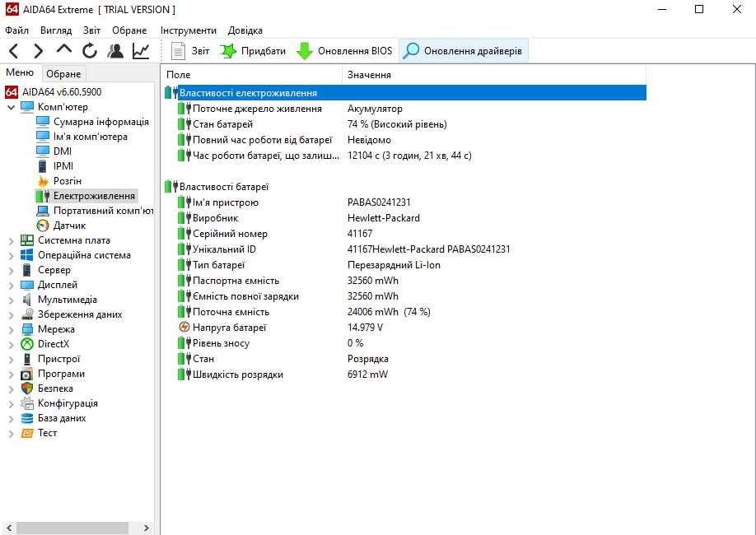The height and width of the screenshot is (535, 756).
Task: Select the Стан батарей row
Action: pos(405,124)
